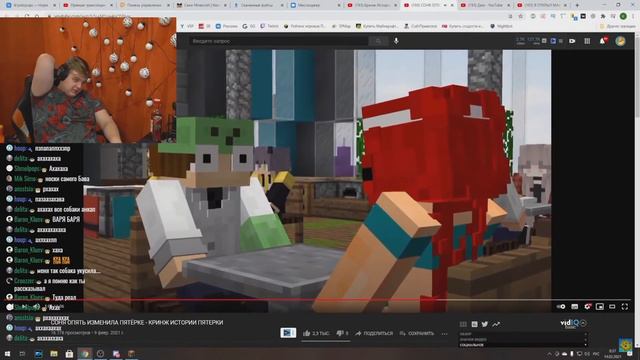
Task: Enter fullscreen video
Action: (x=625, y=307)
